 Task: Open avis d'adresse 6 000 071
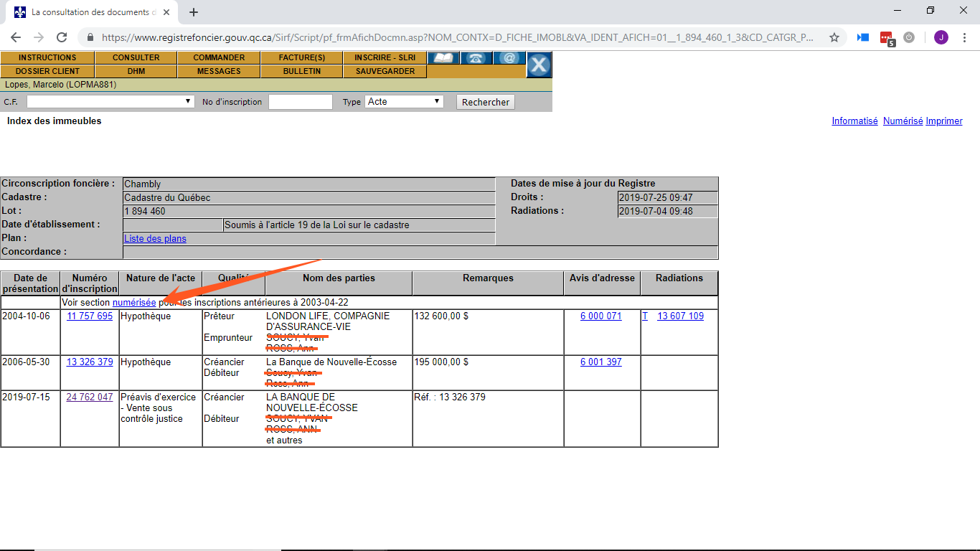601,316
